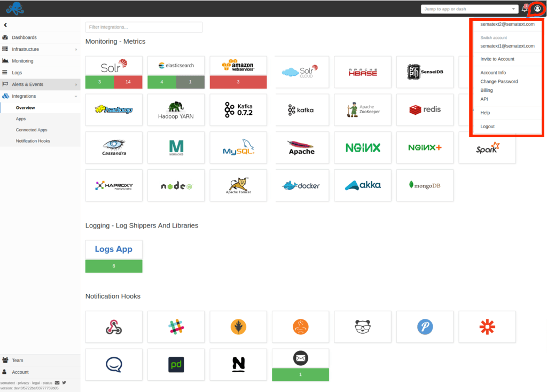Screen dimensions: 547x392
Task: Open the webhook notification hook tile
Action: point(114,327)
